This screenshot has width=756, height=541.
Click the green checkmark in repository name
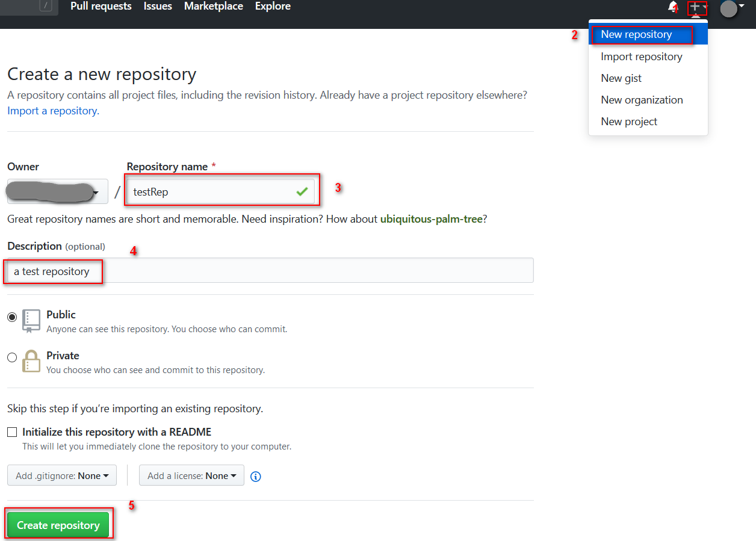click(302, 192)
